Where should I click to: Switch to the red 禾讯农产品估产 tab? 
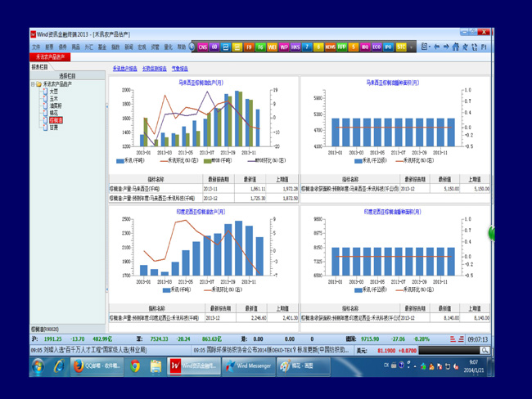(x=51, y=57)
